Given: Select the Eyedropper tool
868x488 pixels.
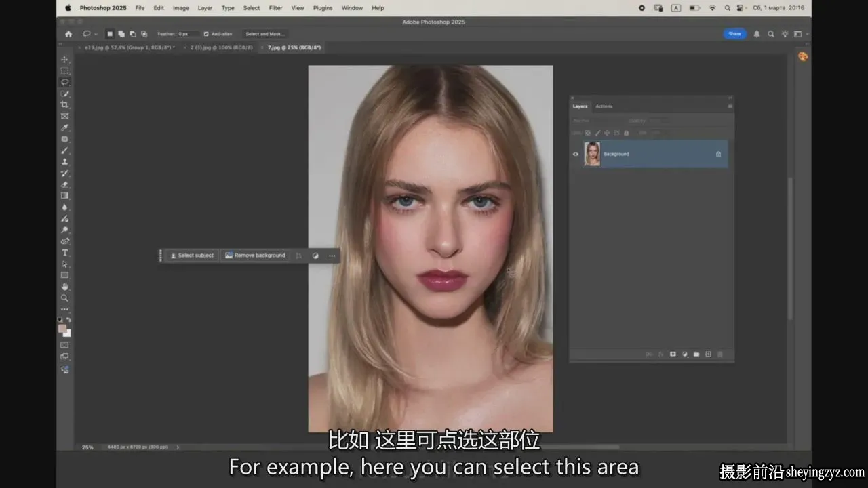Looking at the screenshot, I should click(x=65, y=127).
